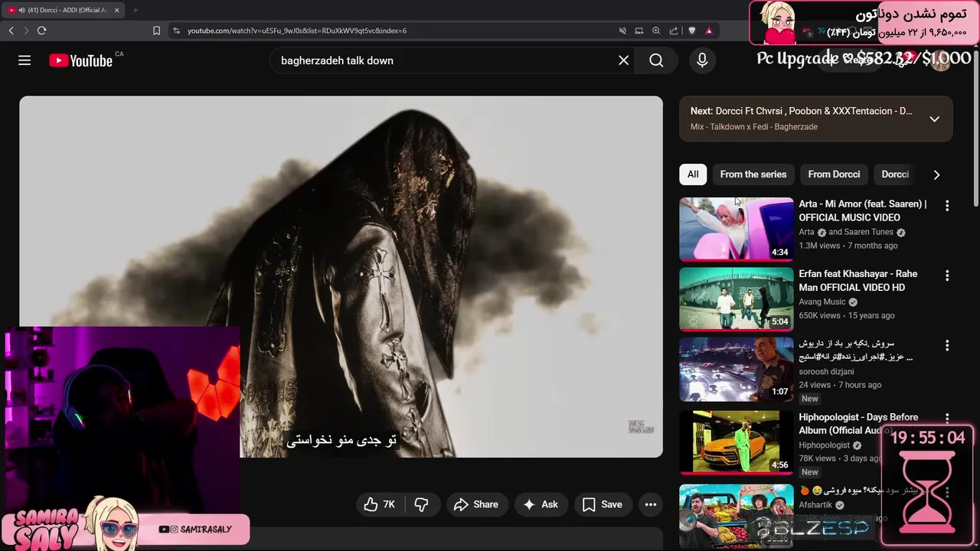Screen dimensions: 980x551
Task: Show more chips with right arrow
Action: coord(936,174)
